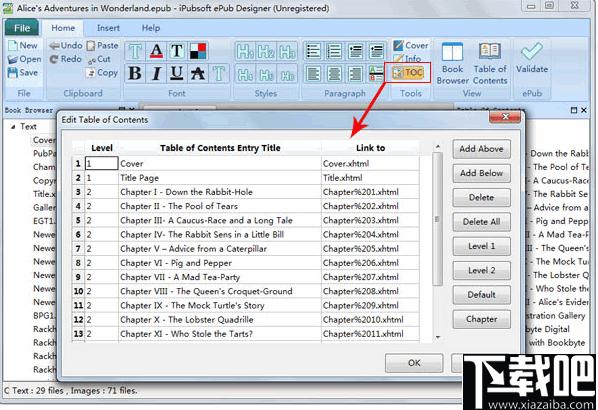Toggle Italic formatting
The width and height of the screenshot is (598, 410).
pyautogui.click(x=156, y=73)
